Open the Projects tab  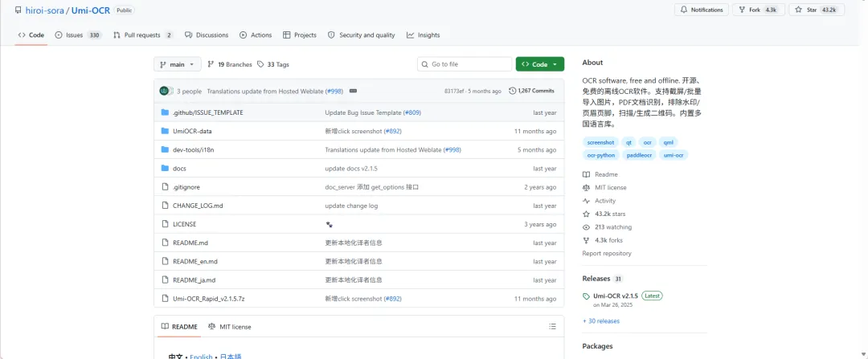[x=300, y=35]
